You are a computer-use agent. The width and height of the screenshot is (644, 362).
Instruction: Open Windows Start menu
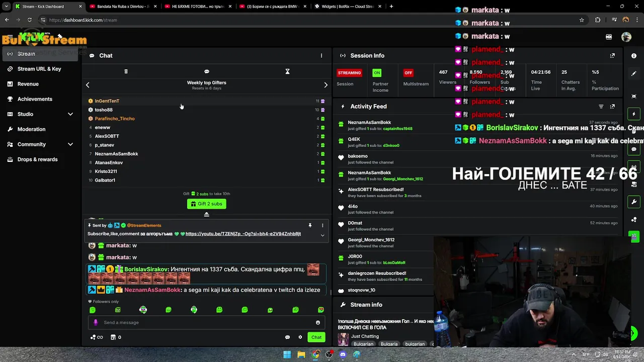click(287, 354)
